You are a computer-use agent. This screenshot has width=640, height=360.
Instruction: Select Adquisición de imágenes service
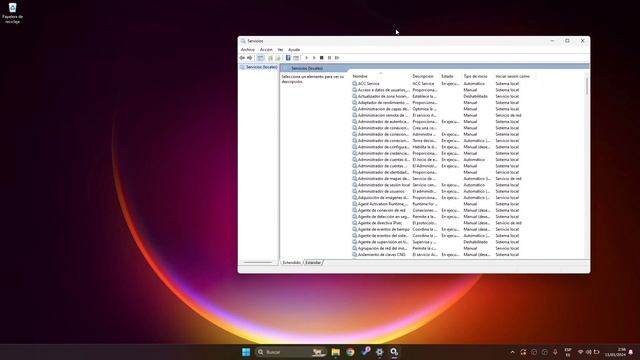coord(383,198)
